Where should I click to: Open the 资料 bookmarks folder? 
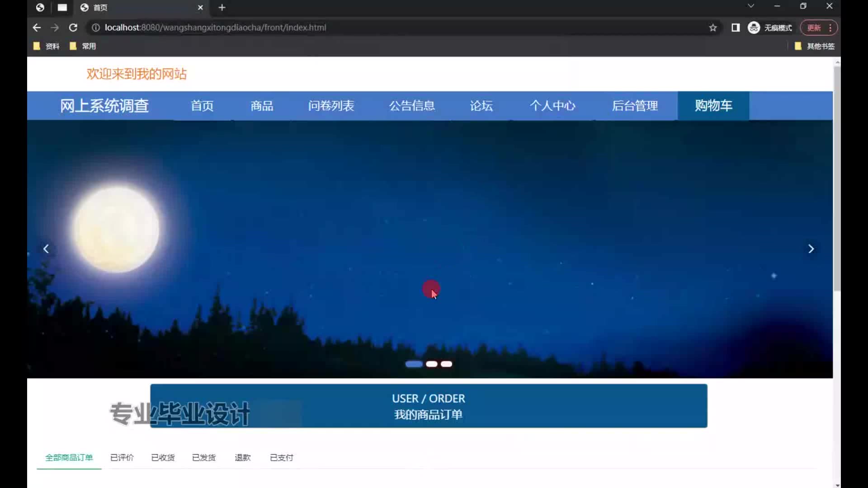coord(47,46)
